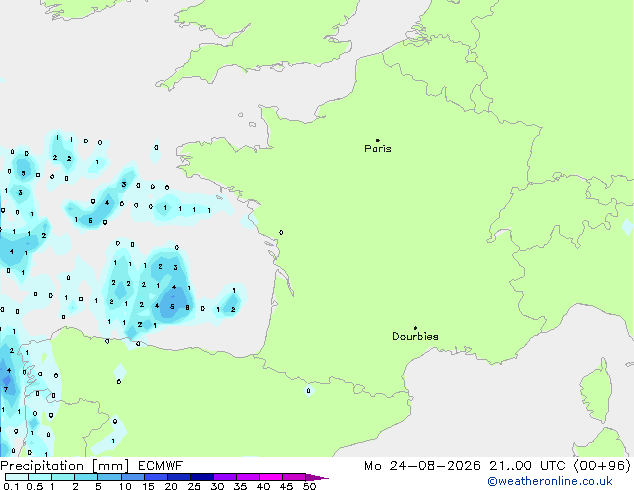
Task: Click the 'Precipitation [mm]' legend title
Action: [x=64, y=466]
